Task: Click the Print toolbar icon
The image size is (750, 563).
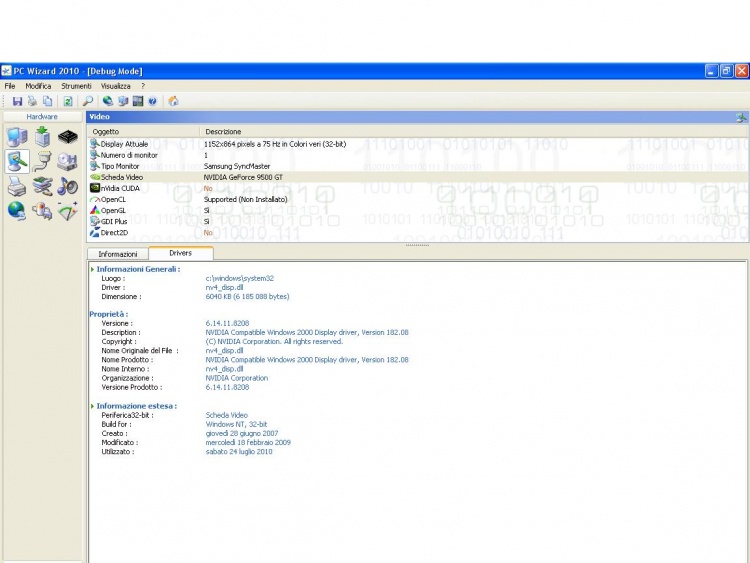Action: coord(32,101)
